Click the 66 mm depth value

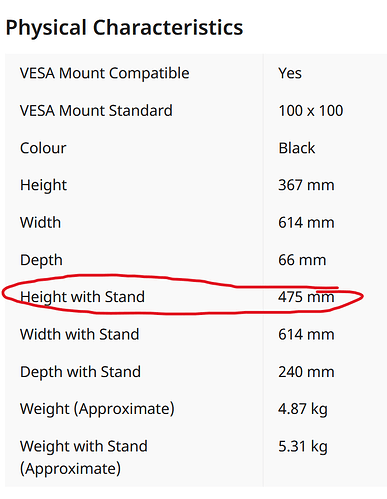tap(302, 260)
